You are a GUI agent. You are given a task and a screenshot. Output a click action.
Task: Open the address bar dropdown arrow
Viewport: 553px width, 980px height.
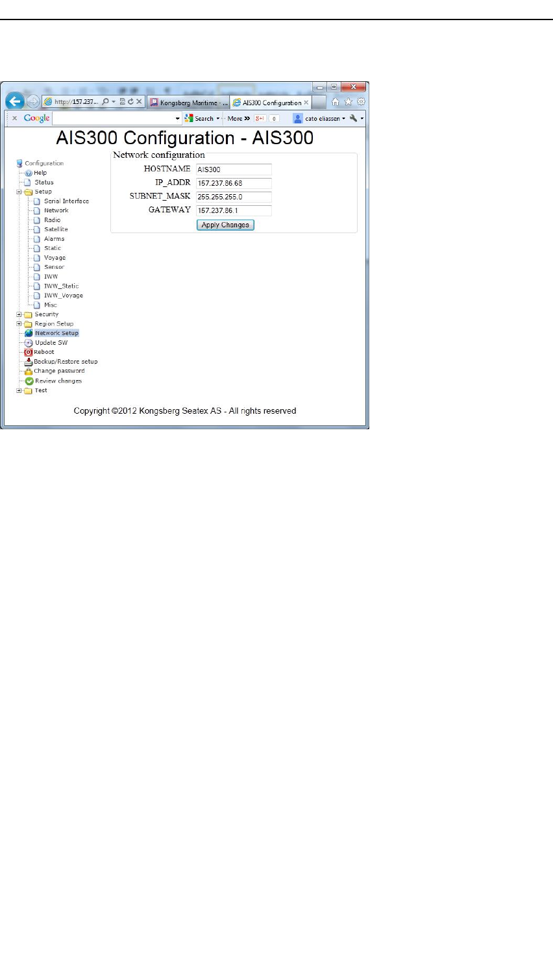[114, 102]
